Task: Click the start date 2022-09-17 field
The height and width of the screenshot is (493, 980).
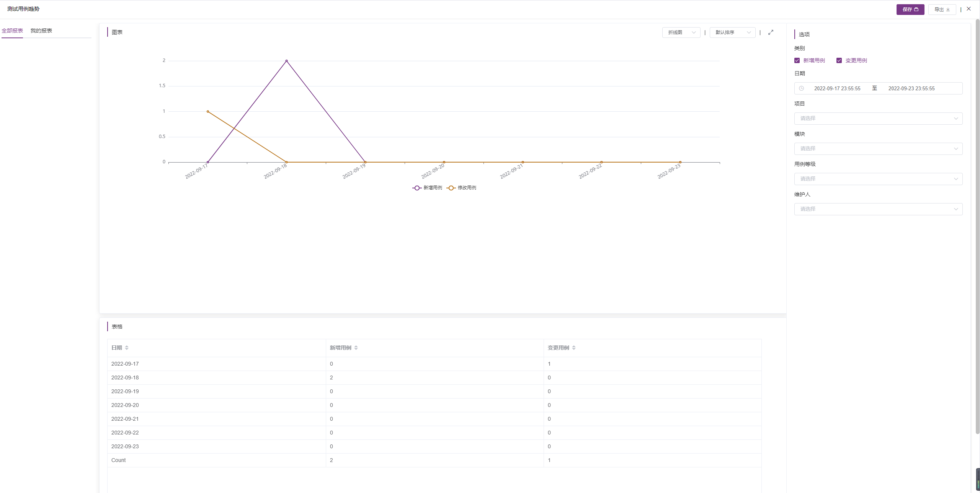Action: [837, 88]
